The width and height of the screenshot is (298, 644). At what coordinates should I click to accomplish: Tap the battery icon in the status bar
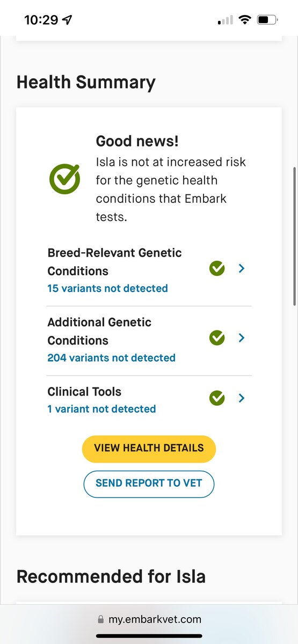coord(267,20)
